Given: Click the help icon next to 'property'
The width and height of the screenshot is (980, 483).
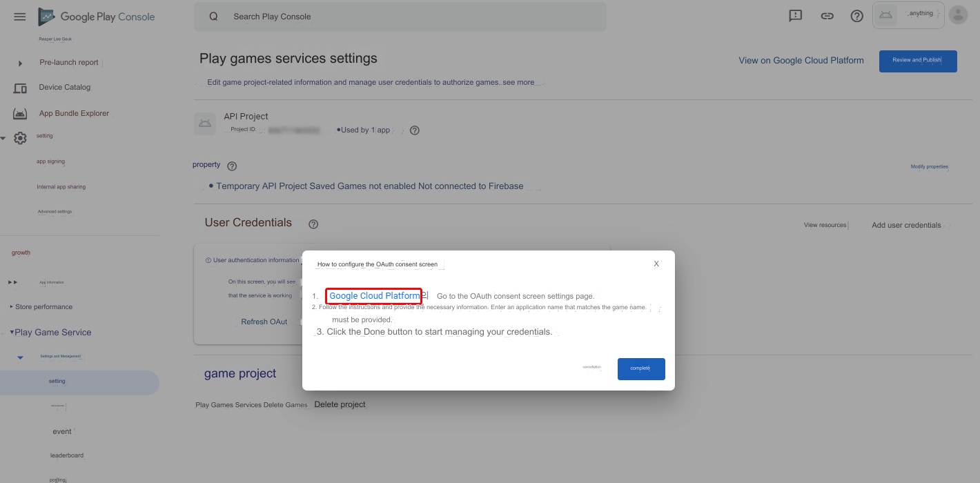Looking at the screenshot, I should (x=232, y=166).
